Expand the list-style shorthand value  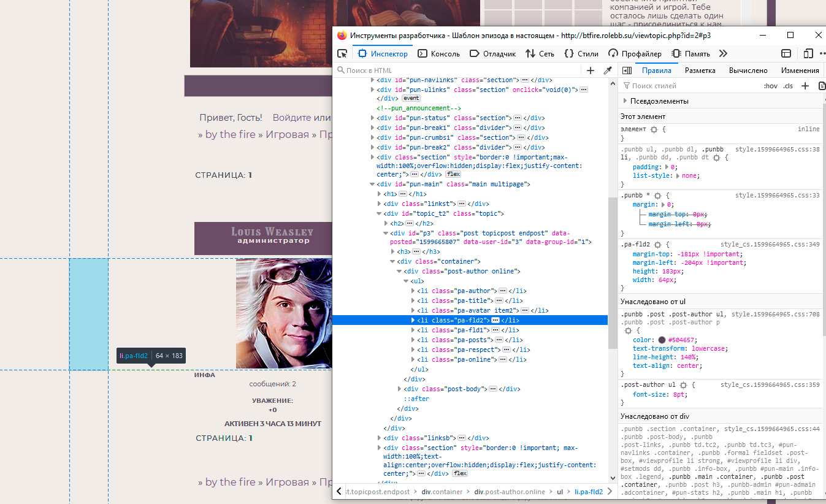pyautogui.click(x=678, y=175)
